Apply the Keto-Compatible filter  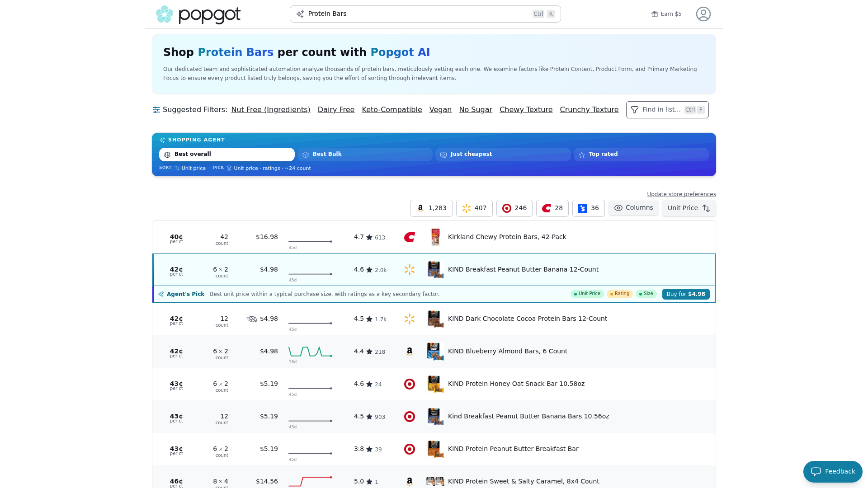392,110
